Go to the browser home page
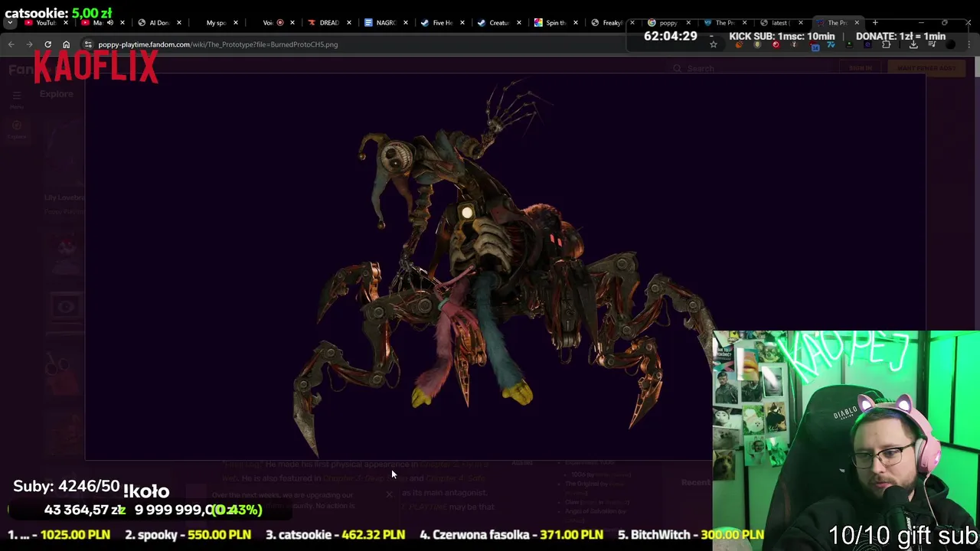980x551 pixels. 66,44
